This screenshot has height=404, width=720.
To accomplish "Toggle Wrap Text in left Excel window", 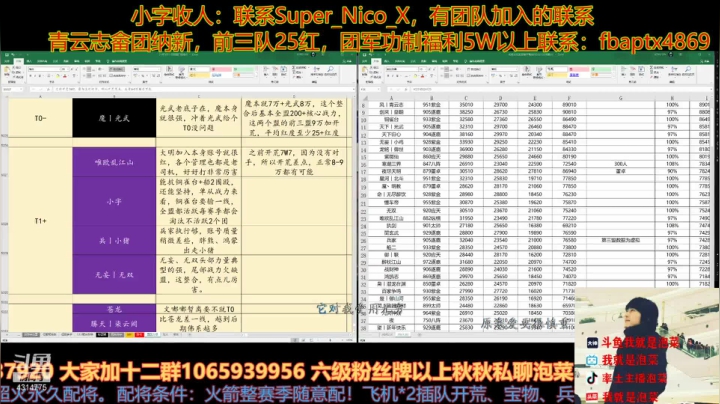I will [x=117, y=69].
